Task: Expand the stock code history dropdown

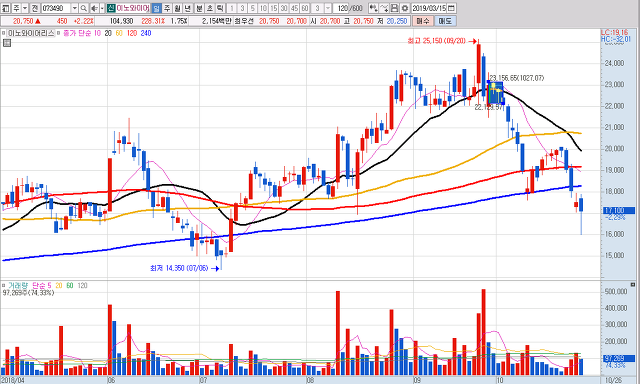Action: click(74, 8)
